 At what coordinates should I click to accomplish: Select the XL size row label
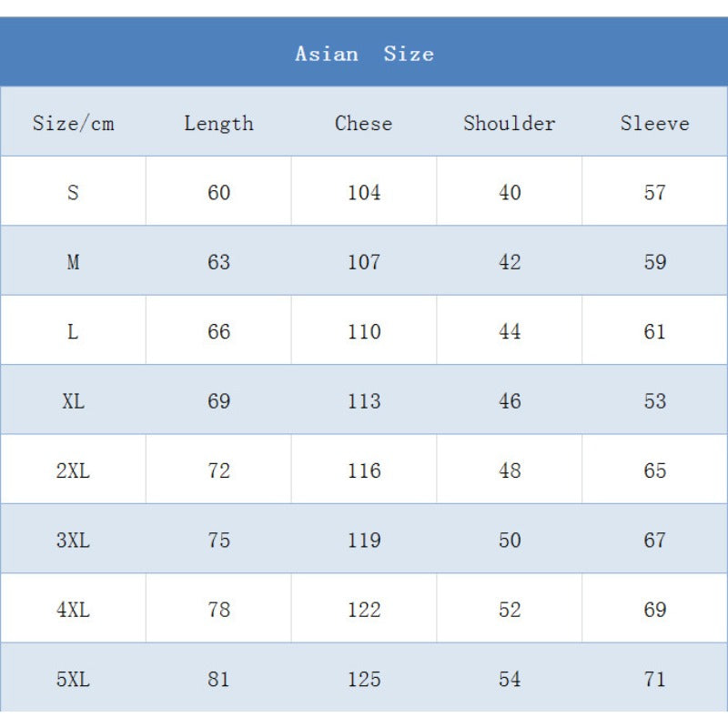[x=73, y=401]
